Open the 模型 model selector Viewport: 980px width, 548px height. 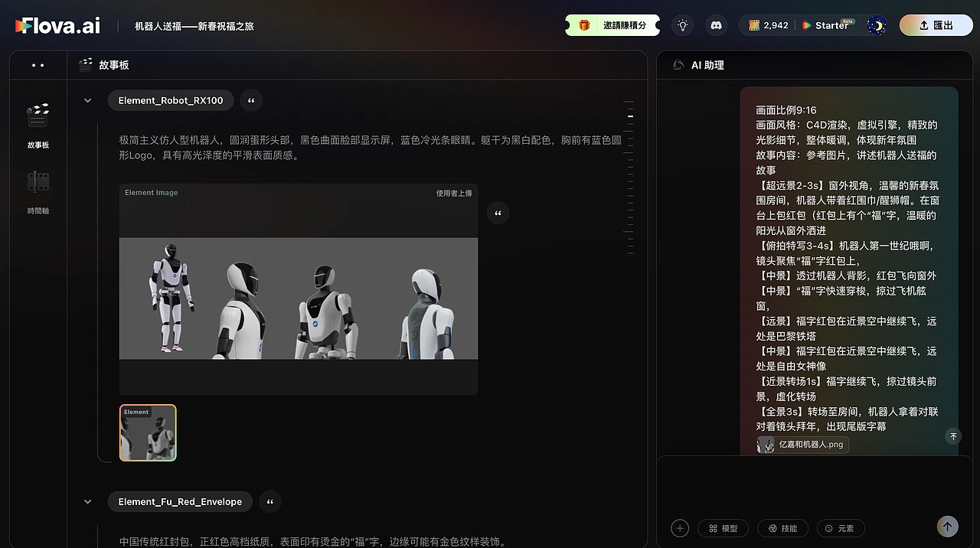[723, 528]
